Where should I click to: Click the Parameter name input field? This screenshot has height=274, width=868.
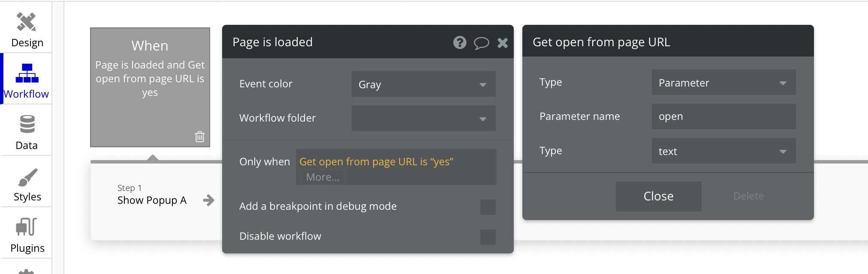723,116
